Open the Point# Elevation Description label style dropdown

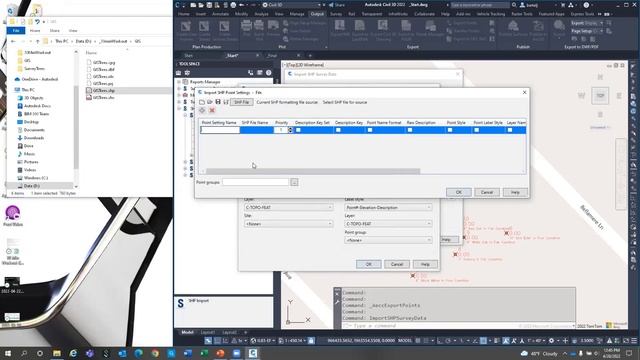coord(388,207)
